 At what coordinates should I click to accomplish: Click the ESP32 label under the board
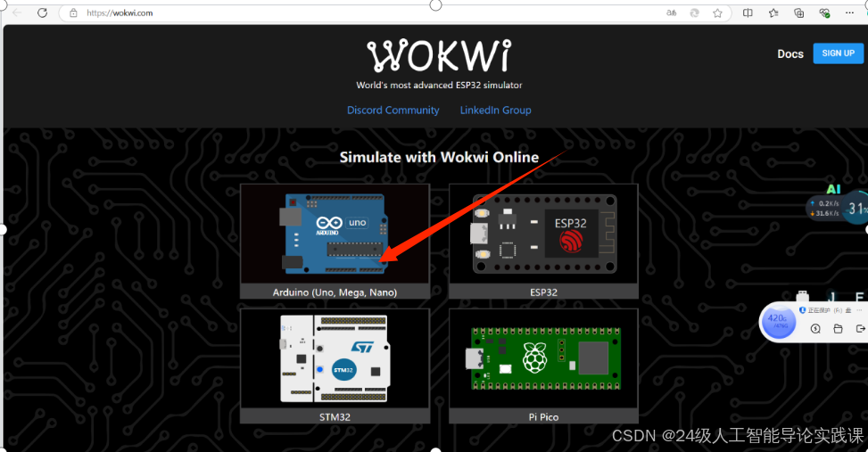[x=543, y=292]
